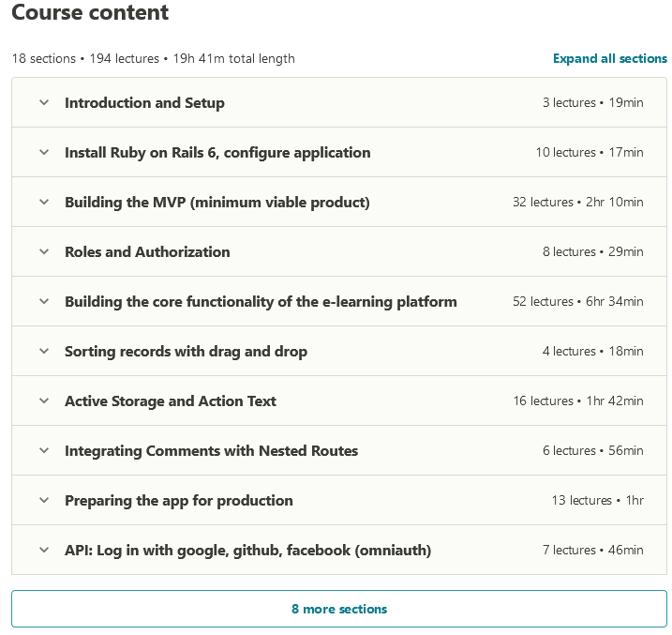The width and height of the screenshot is (672, 635).
Task: Click chevron for Comments with Nested Routes
Action: [44, 451]
